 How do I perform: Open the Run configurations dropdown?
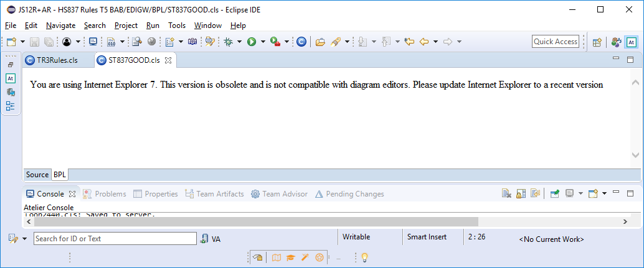(263, 42)
